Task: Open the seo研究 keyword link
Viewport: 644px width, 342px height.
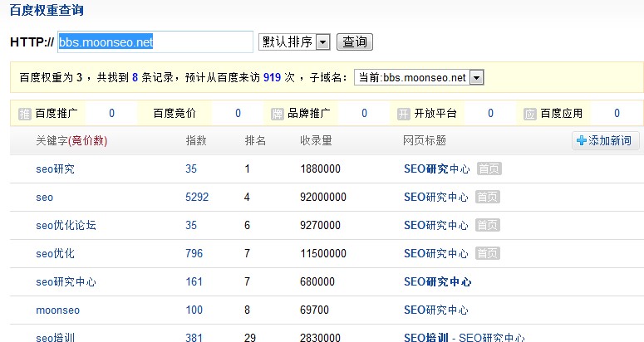Action: pyautogui.click(x=56, y=169)
